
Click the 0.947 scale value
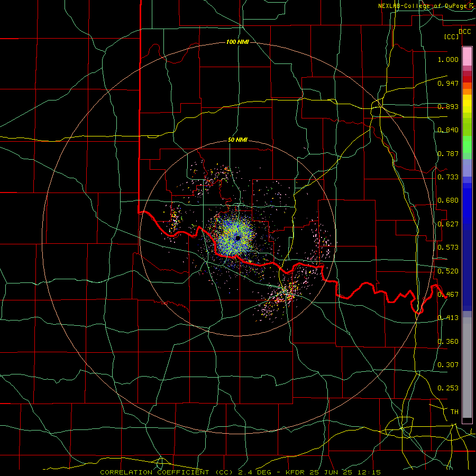coord(448,83)
